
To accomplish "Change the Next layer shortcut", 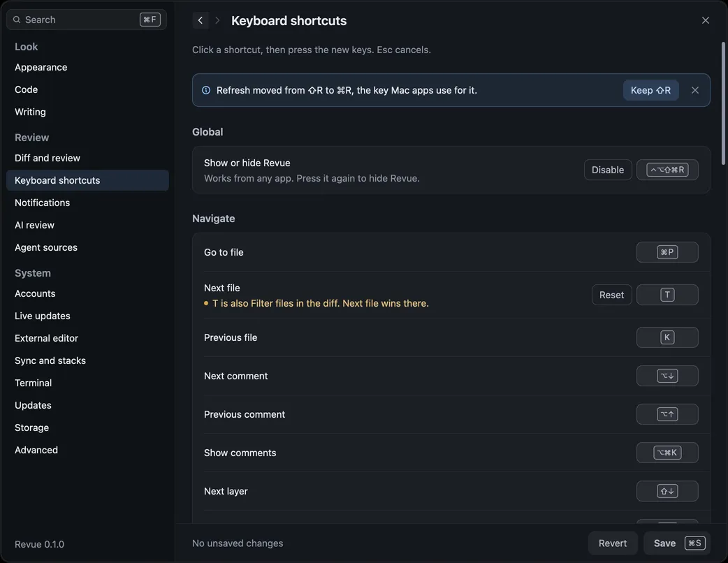I will click(667, 491).
